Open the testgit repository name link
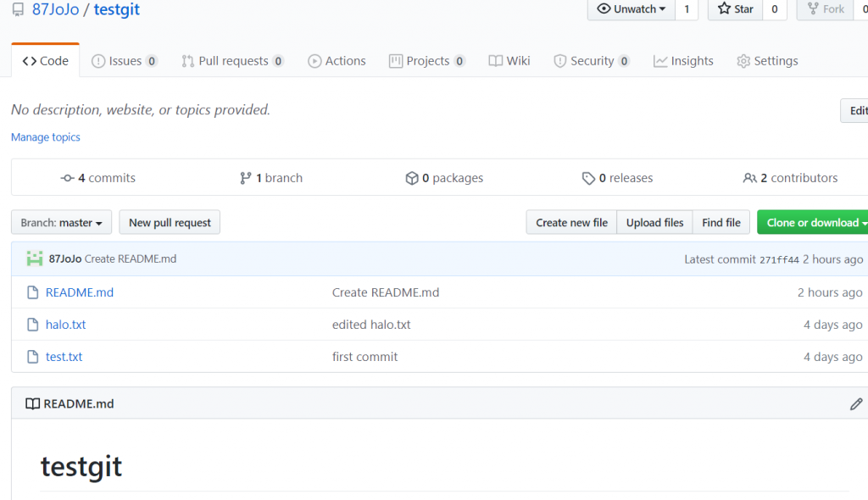This screenshot has width=868, height=500. 116,9
